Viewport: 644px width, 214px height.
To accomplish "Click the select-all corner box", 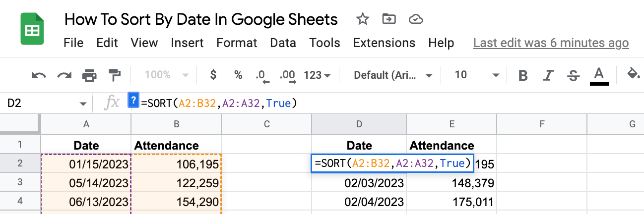I will 20,124.
